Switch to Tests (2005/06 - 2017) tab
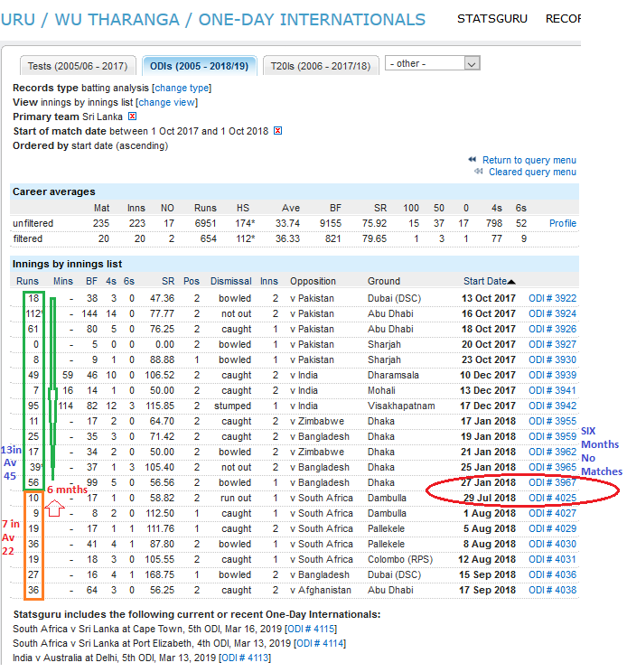This screenshot has width=627, height=672. point(78,66)
